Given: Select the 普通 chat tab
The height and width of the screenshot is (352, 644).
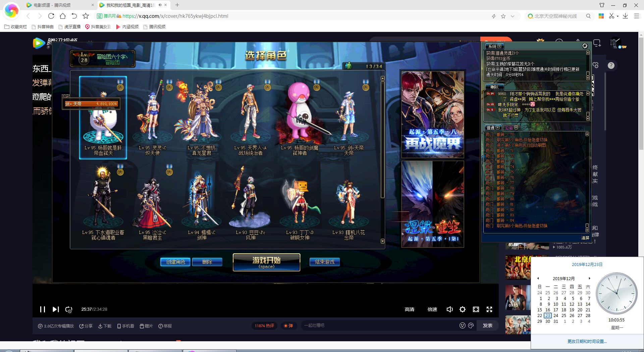Looking at the screenshot, I should [x=490, y=128].
